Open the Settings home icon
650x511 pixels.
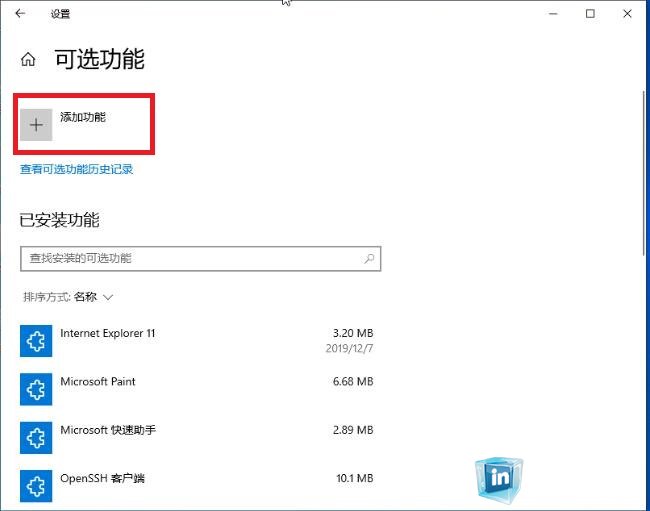(28, 59)
